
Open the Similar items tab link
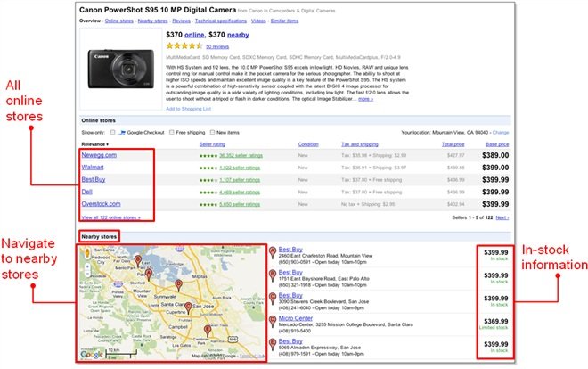click(284, 20)
